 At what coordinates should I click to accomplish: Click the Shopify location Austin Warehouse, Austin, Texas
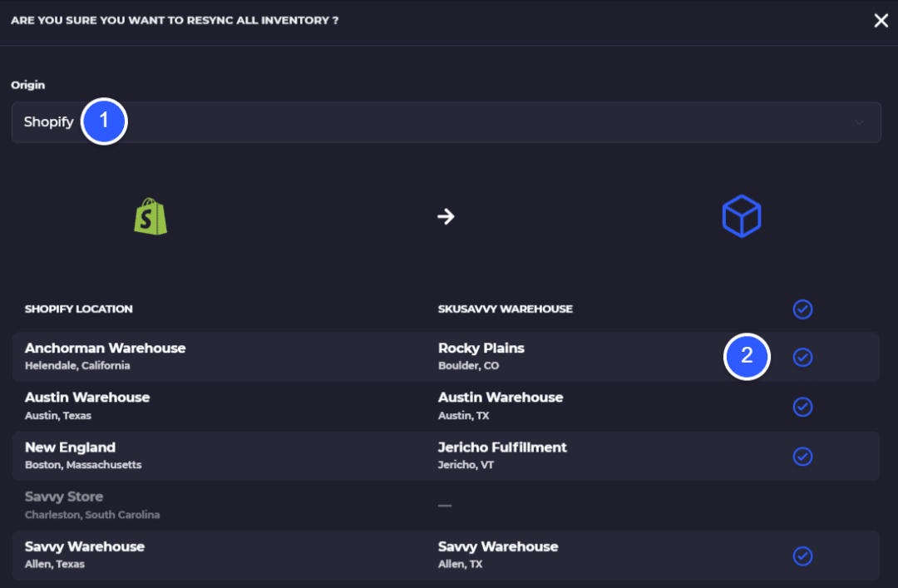point(87,406)
